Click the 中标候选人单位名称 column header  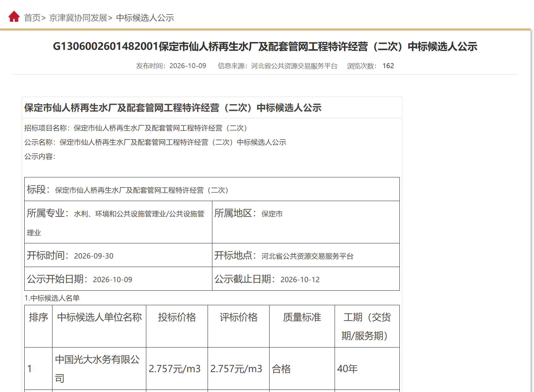coord(99,326)
